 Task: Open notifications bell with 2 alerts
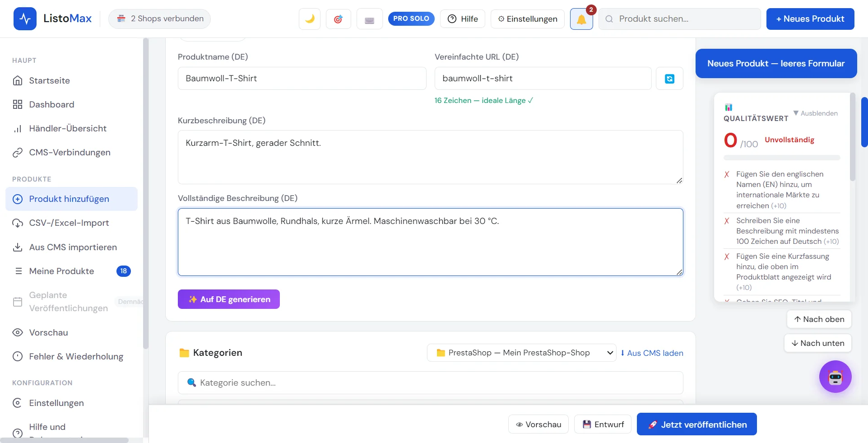(x=581, y=19)
